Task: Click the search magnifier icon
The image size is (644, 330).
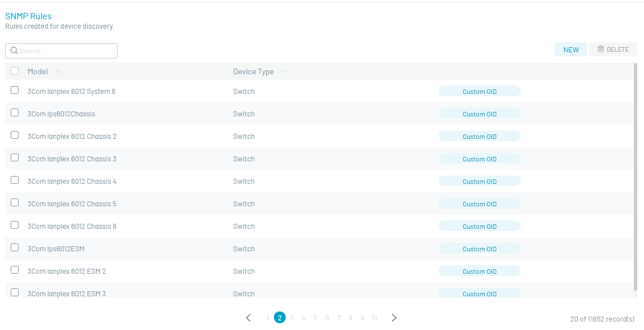Action: tap(14, 51)
